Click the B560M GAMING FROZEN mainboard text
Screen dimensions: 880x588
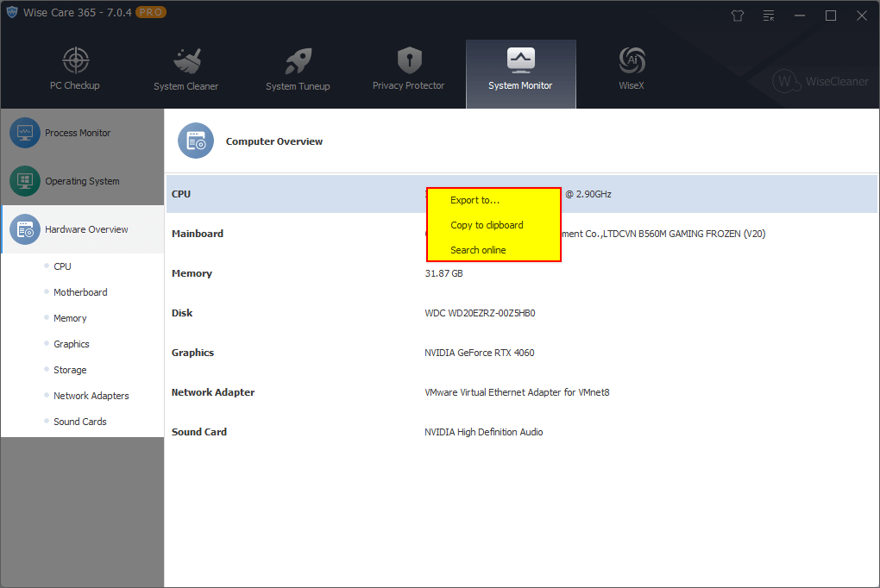(689, 234)
